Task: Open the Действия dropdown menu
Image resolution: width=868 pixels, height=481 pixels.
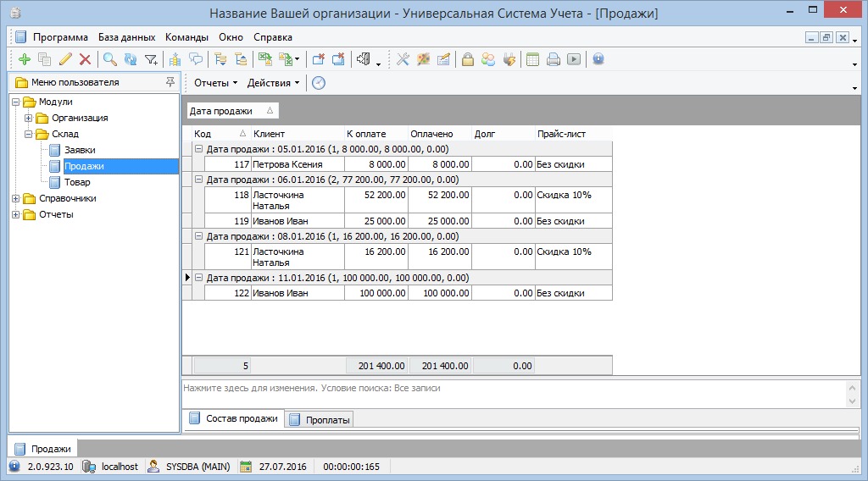Action: (273, 83)
